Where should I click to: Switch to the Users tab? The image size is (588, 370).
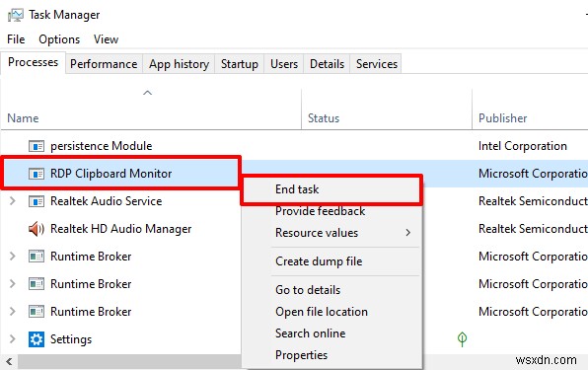(284, 64)
